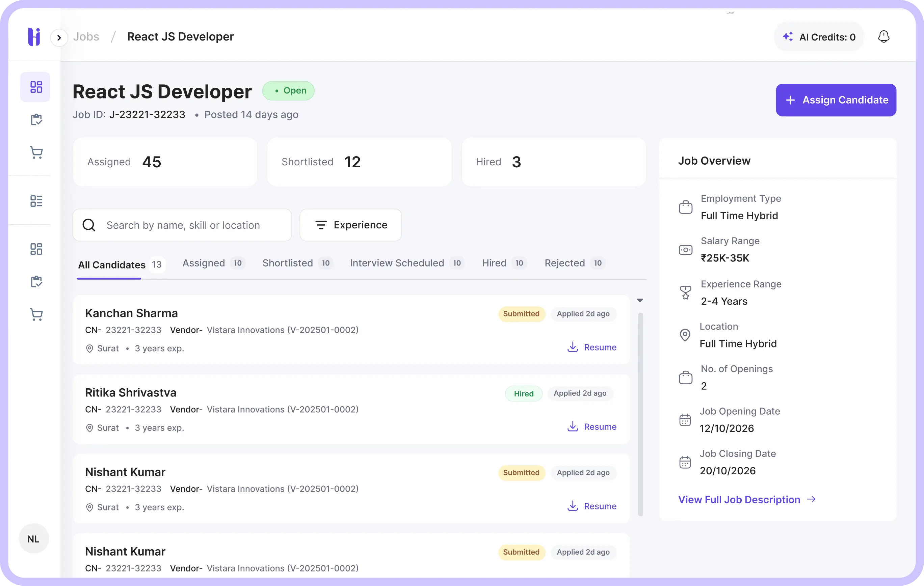Click the Shortlisted 12 stat card
924x586 pixels.
coord(359,162)
